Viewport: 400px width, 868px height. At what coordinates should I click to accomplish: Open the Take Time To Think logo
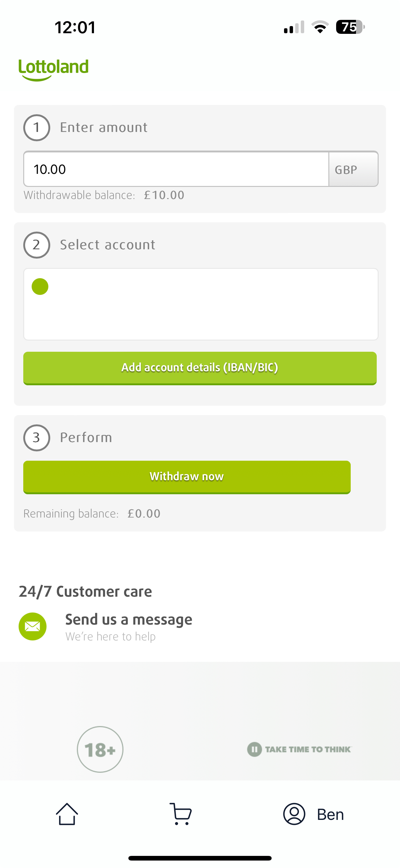[299, 749]
